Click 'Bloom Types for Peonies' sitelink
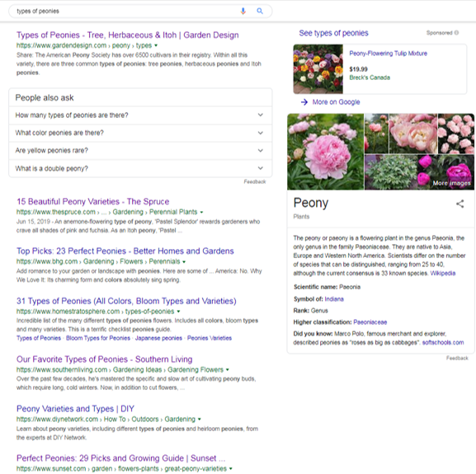This screenshot has width=476, height=474. tap(98, 338)
